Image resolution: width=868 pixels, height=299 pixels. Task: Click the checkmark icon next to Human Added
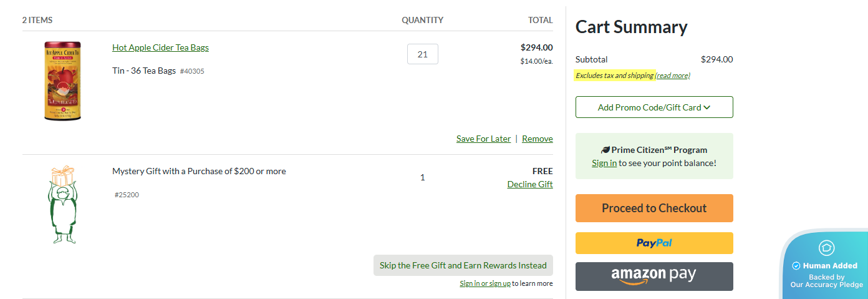[x=796, y=266]
